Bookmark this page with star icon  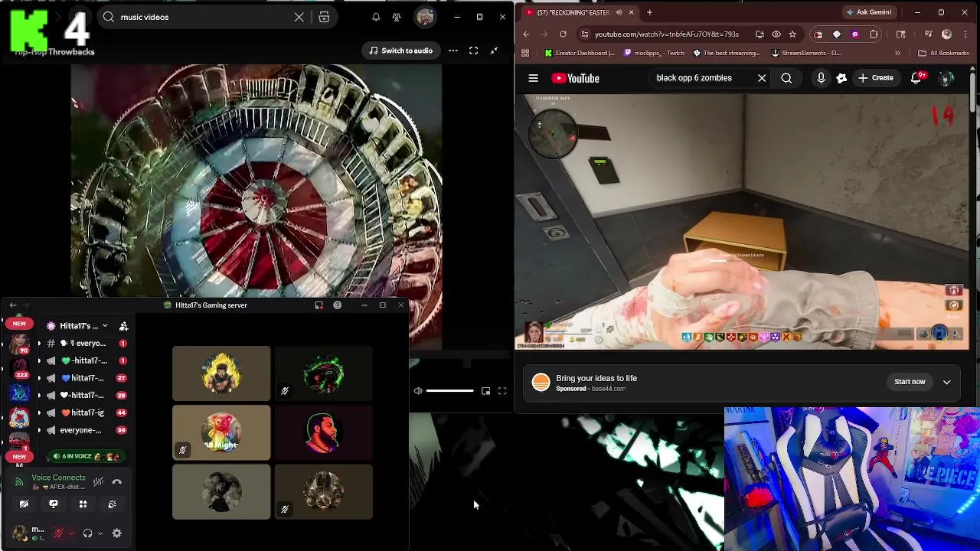pyautogui.click(x=792, y=34)
